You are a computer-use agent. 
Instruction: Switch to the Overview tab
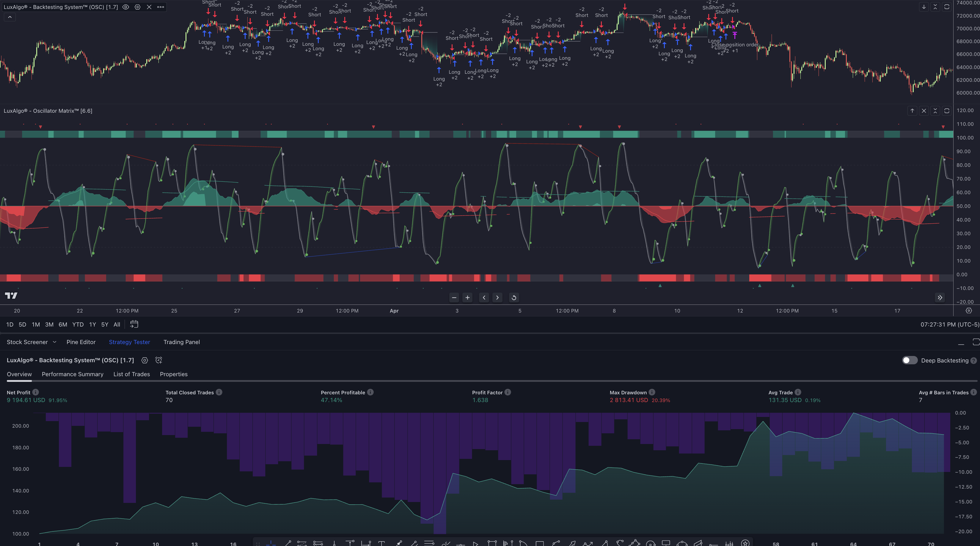19,374
